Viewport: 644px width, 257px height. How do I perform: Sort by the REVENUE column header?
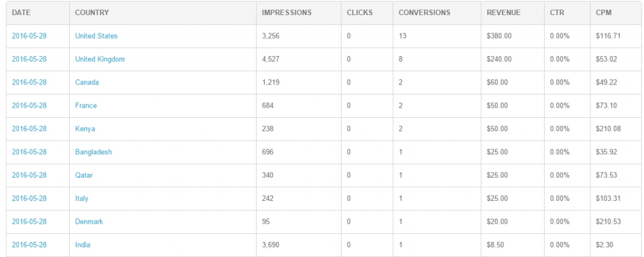[x=504, y=13]
